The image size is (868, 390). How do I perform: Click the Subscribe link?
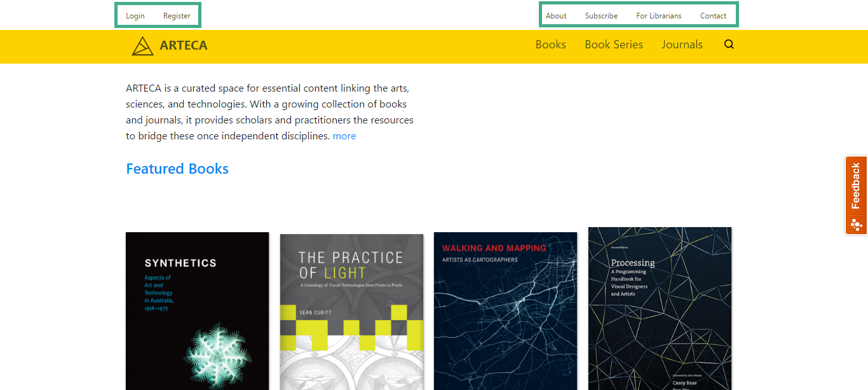pyautogui.click(x=601, y=16)
